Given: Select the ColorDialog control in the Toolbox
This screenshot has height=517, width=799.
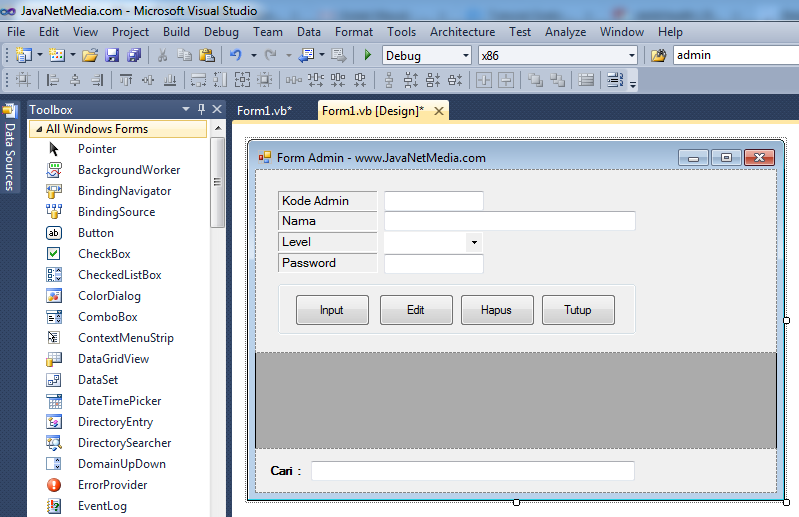Looking at the screenshot, I should click(109, 296).
